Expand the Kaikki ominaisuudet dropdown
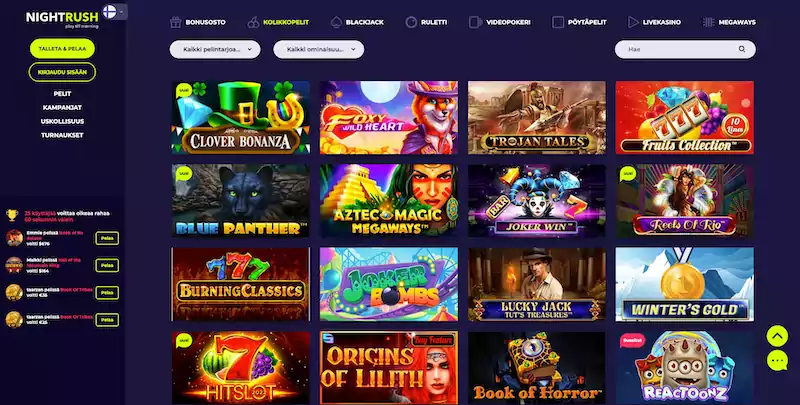800x405 pixels. pyautogui.click(x=318, y=49)
